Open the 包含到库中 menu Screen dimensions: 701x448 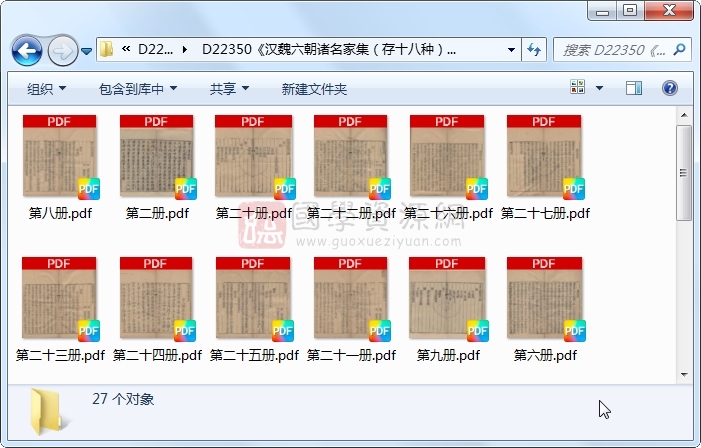tap(138, 89)
